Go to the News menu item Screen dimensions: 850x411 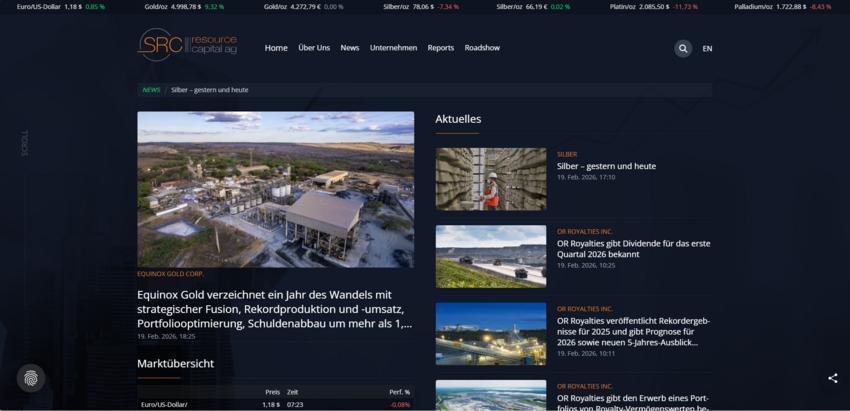pyautogui.click(x=350, y=48)
